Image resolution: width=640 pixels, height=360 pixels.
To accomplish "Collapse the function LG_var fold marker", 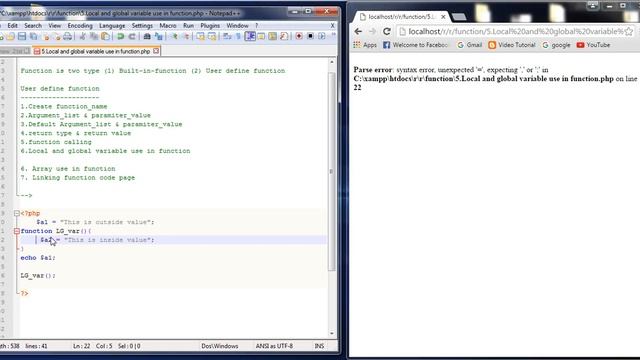I will [16, 231].
